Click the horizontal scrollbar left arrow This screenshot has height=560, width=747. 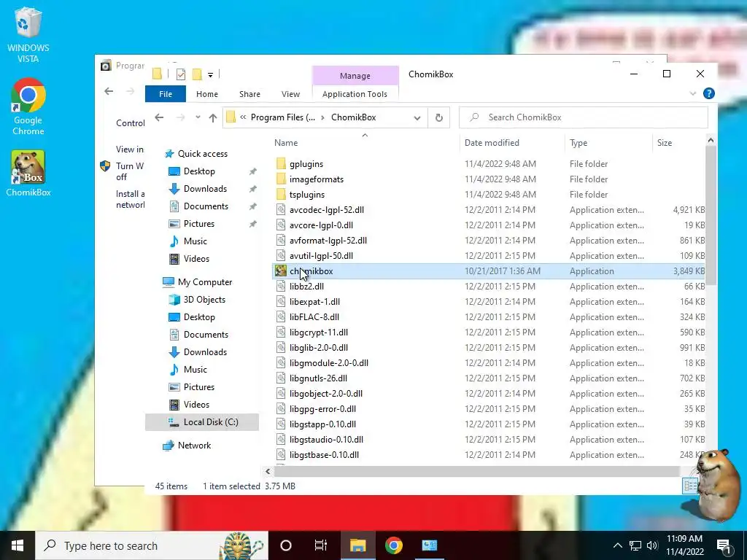point(268,472)
